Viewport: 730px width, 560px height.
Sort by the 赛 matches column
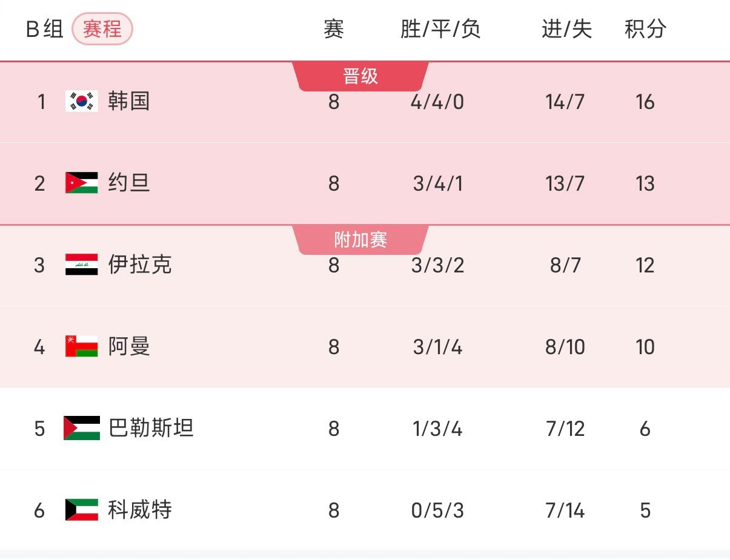click(334, 29)
